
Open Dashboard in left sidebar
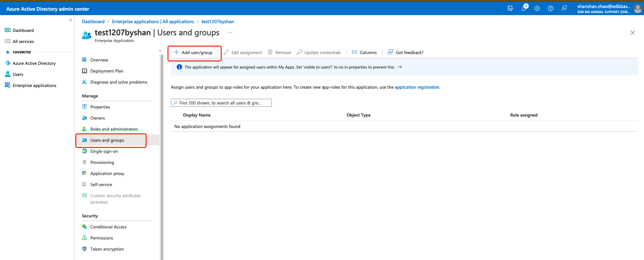pyautogui.click(x=23, y=30)
